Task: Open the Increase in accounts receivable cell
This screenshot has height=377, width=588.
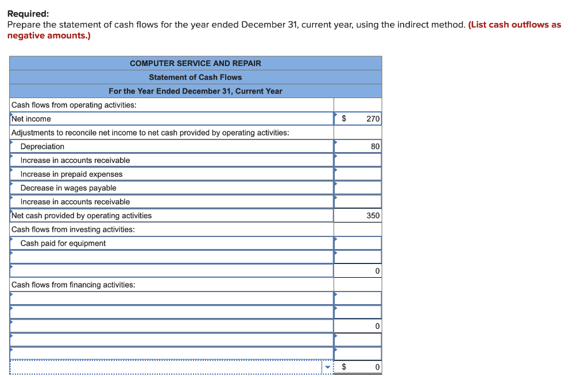Action: (x=171, y=160)
